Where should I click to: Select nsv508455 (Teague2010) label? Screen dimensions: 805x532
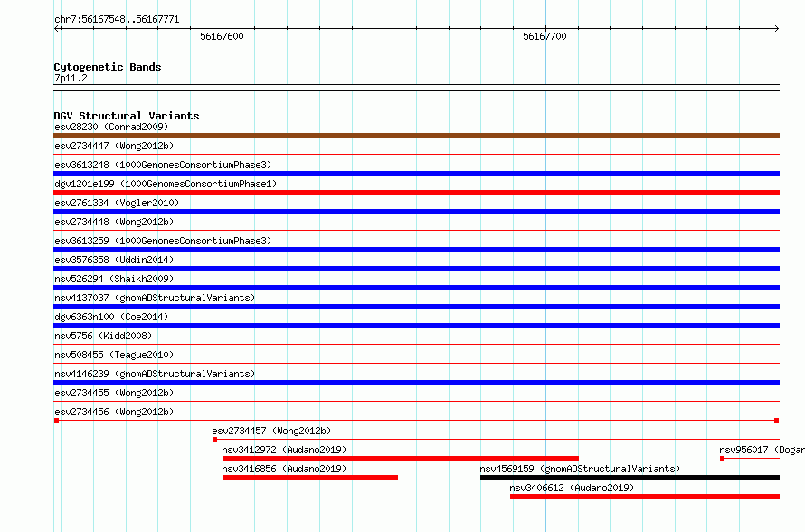click(114, 355)
